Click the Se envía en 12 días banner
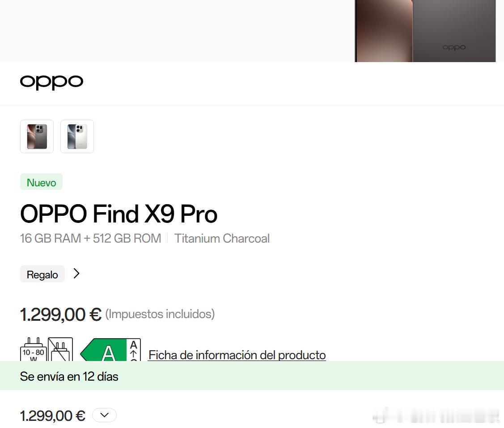 (252, 376)
